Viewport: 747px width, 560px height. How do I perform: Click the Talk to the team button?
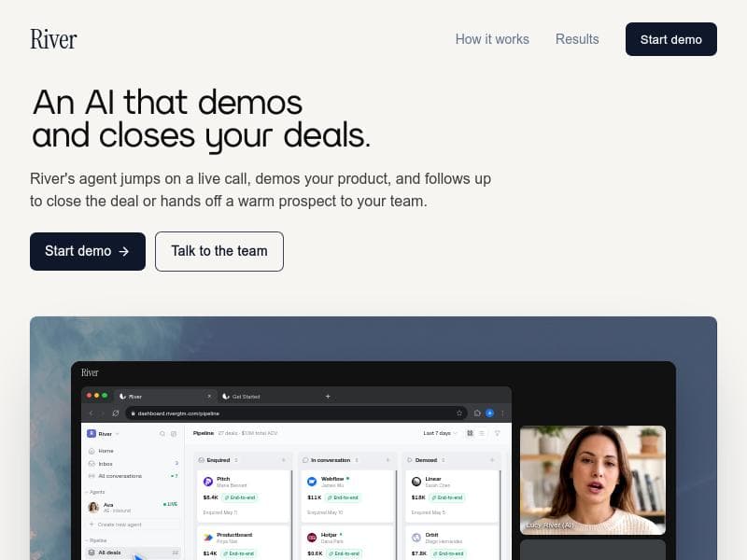(219, 251)
